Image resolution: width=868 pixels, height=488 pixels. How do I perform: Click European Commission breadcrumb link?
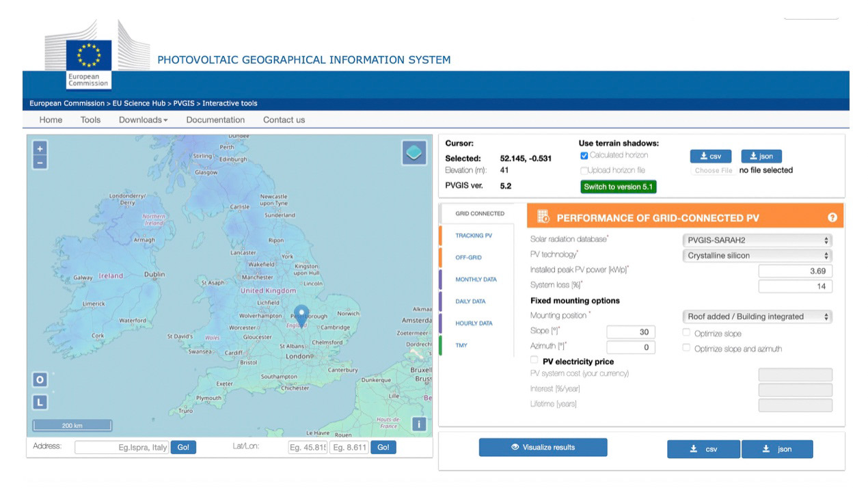click(x=67, y=104)
